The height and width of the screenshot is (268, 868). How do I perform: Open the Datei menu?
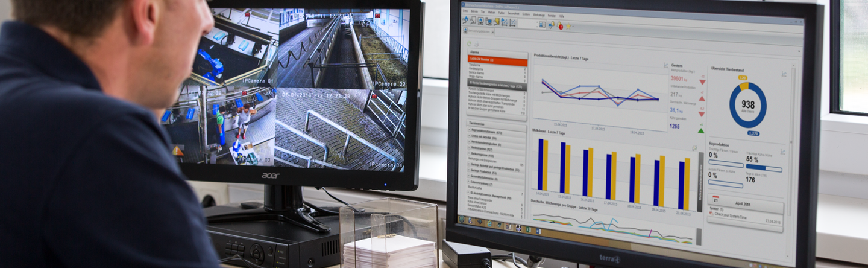pyautogui.click(x=465, y=11)
